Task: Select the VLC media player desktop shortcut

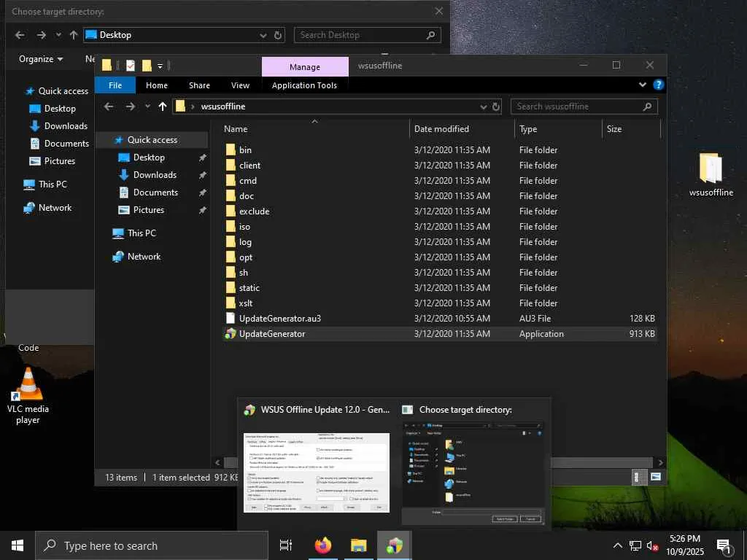Action: 28,396
